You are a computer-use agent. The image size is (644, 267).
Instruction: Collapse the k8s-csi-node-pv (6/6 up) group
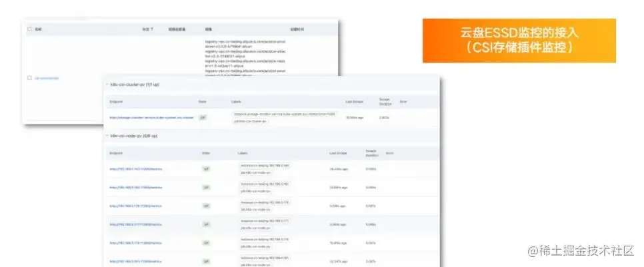(107, 136)
